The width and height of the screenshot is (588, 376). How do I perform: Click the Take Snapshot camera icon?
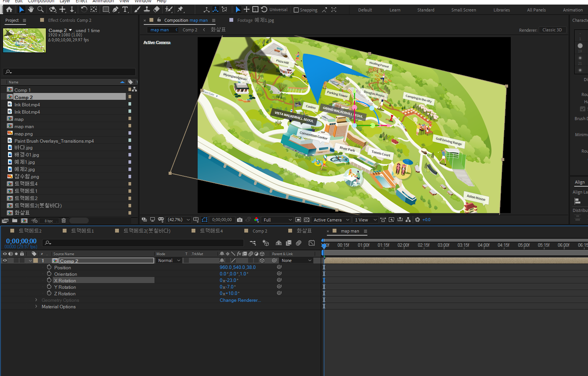(240, 220)
